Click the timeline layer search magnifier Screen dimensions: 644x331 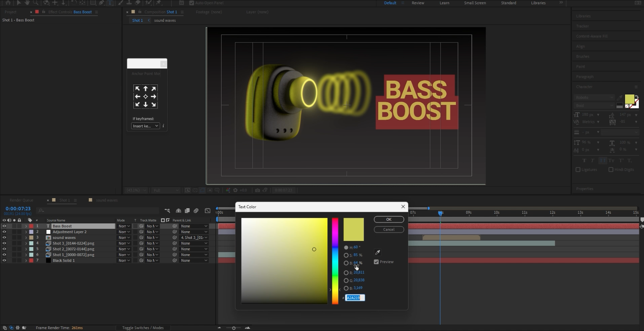click(x=41, y=211)
